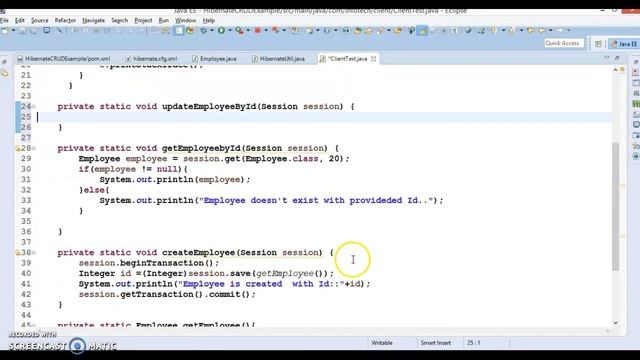
Task: Click the 'Writable' status bar entry
Action: 382,343
